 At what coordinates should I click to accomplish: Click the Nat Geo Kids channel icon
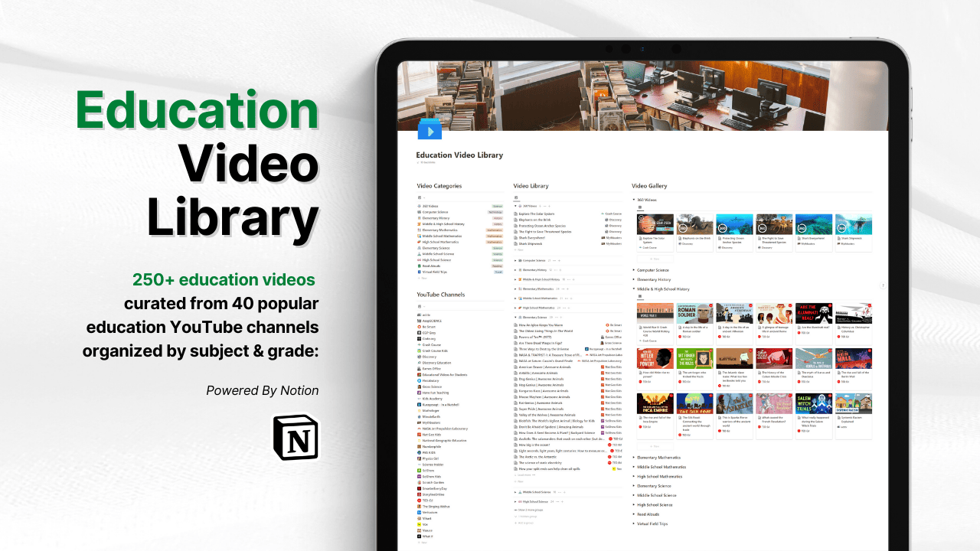(x=418, y=433)
